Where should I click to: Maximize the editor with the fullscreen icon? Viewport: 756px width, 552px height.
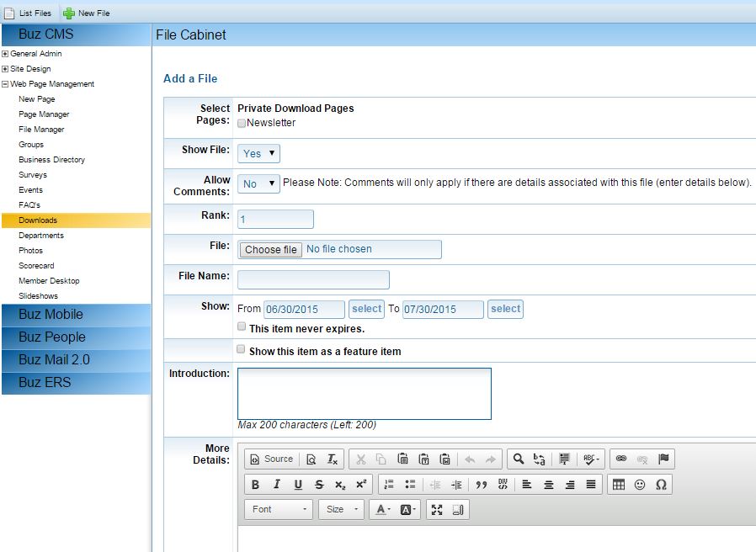(436, 510)
